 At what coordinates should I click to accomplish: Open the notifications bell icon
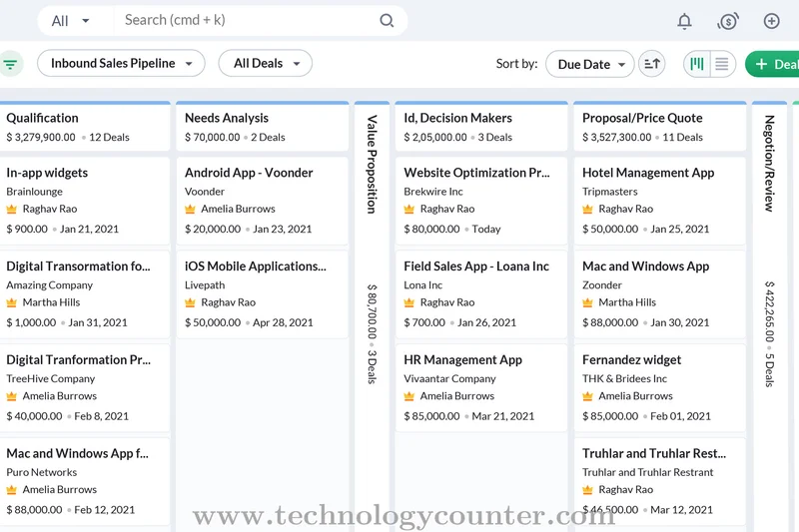click(x=684, y=21)
